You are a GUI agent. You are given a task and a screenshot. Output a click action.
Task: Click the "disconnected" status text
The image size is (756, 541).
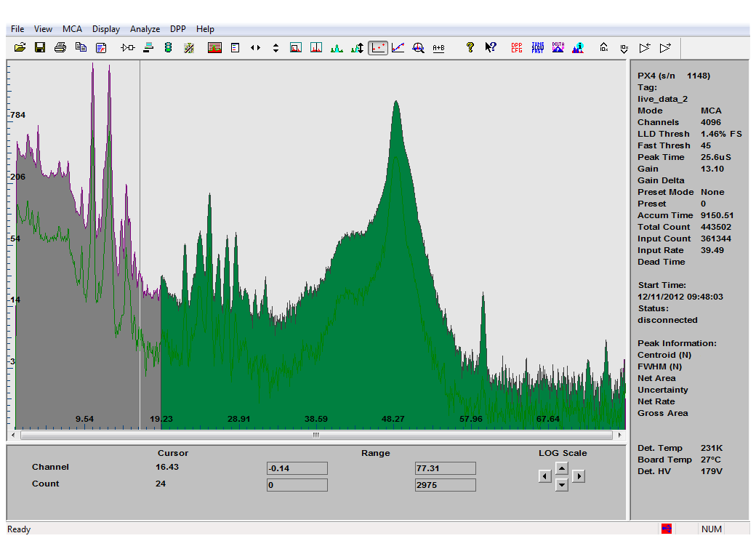pos(667,320)
